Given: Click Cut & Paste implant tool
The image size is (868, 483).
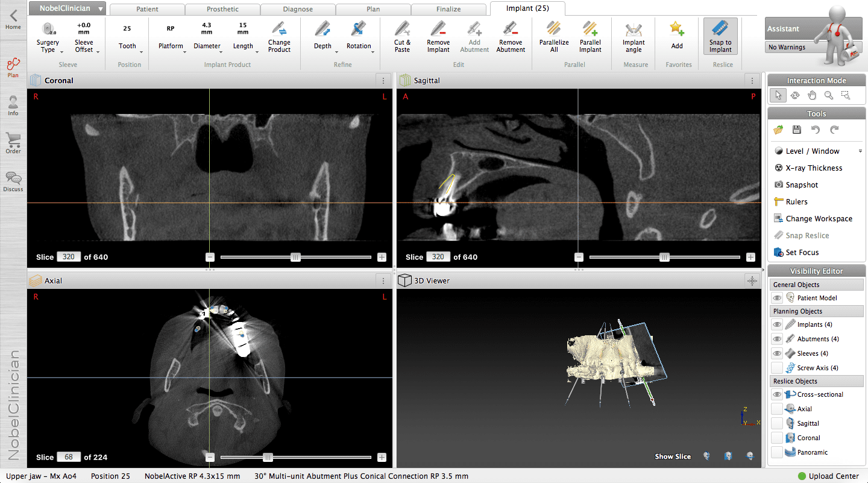Looking at the screenshot, I should (402, 37).
